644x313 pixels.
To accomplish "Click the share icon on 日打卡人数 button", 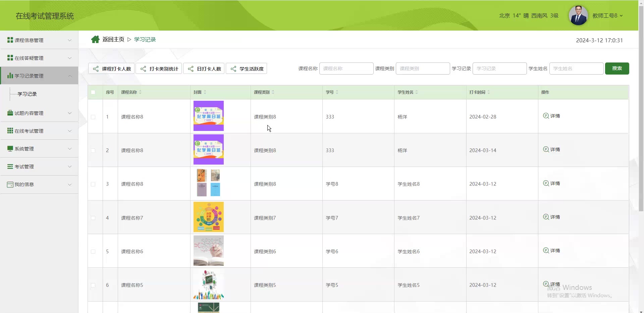I will (191, 69).
